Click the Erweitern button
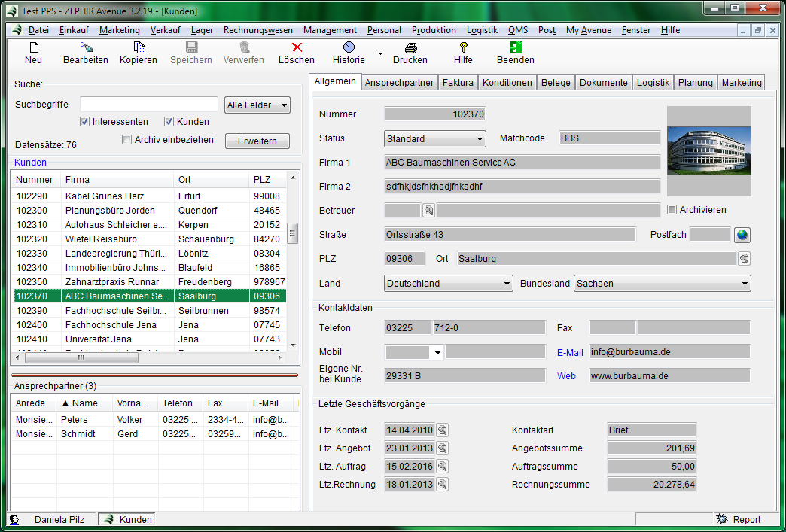786x532 pixels. point(257,141)
